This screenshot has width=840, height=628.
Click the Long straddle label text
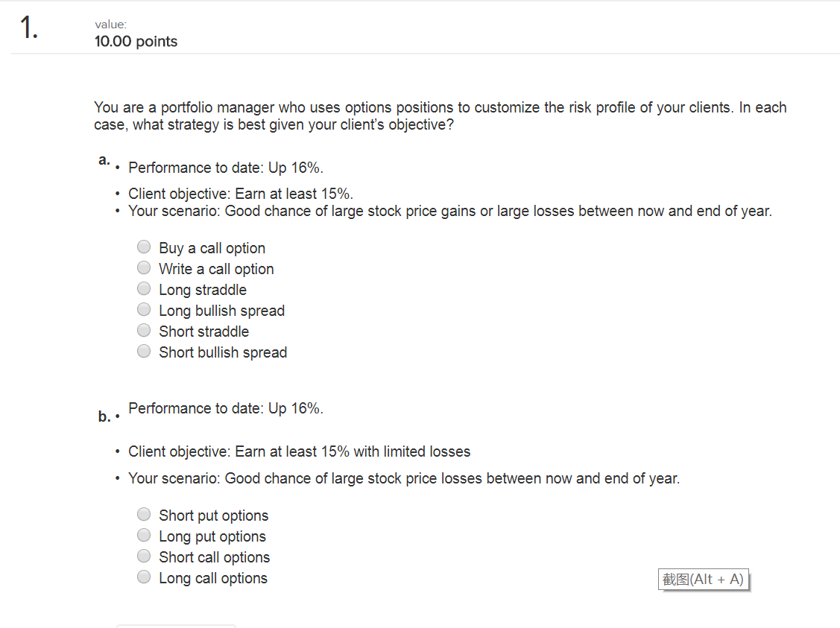click(203, 290)
